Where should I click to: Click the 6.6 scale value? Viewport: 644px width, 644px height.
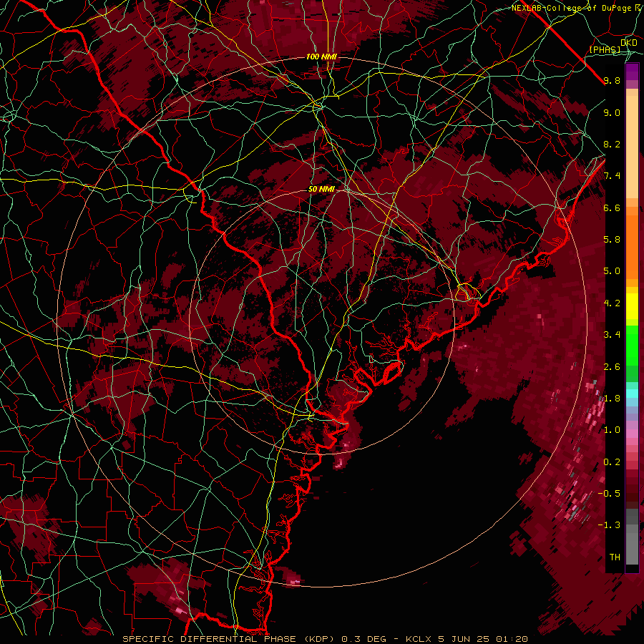(612, 208)
